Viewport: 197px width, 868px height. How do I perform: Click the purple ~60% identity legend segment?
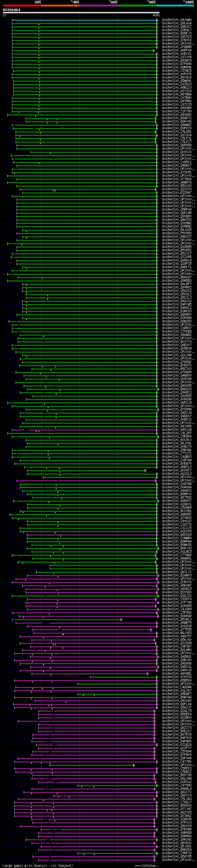98,6
